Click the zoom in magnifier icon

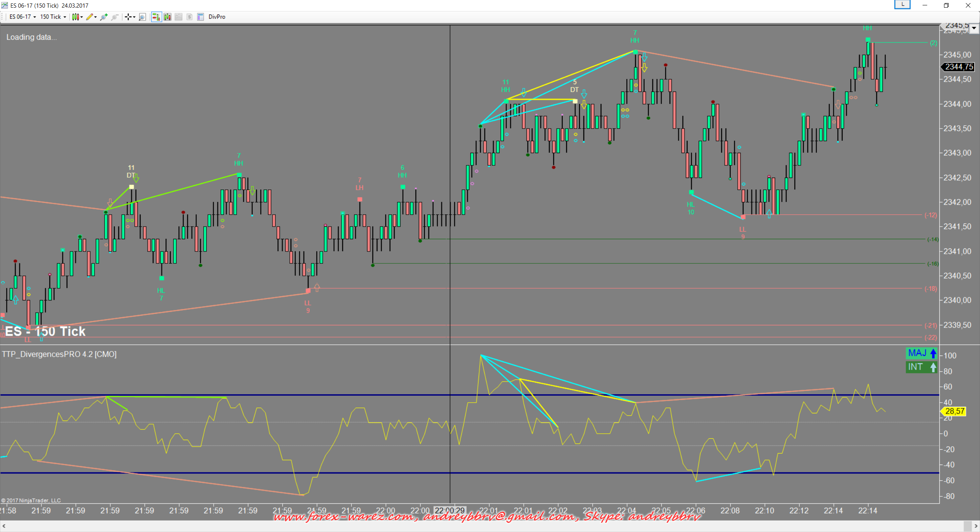click(104, 17)
